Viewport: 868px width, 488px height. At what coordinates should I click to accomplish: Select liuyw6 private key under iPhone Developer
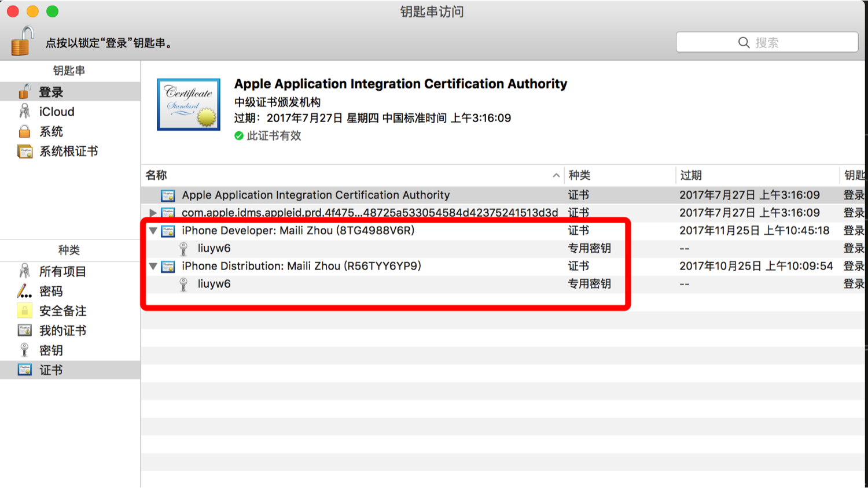pos(214,249)
